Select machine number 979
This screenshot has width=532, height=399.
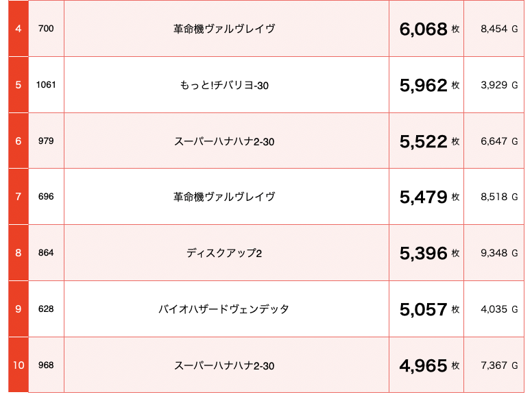pyautogui.click(x=46, y=141)
